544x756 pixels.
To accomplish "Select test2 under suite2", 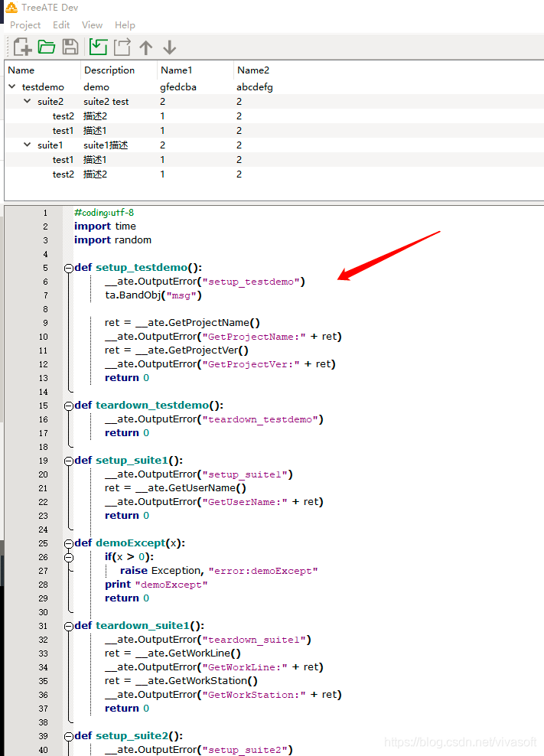I will tap(275, 116).
